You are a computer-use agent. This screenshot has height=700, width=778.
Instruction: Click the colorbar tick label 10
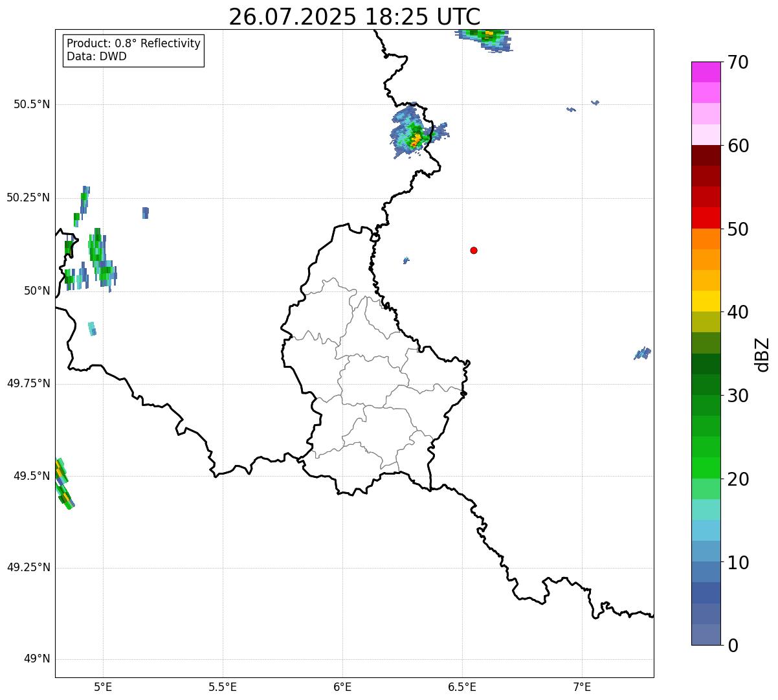tap(738, 563)
